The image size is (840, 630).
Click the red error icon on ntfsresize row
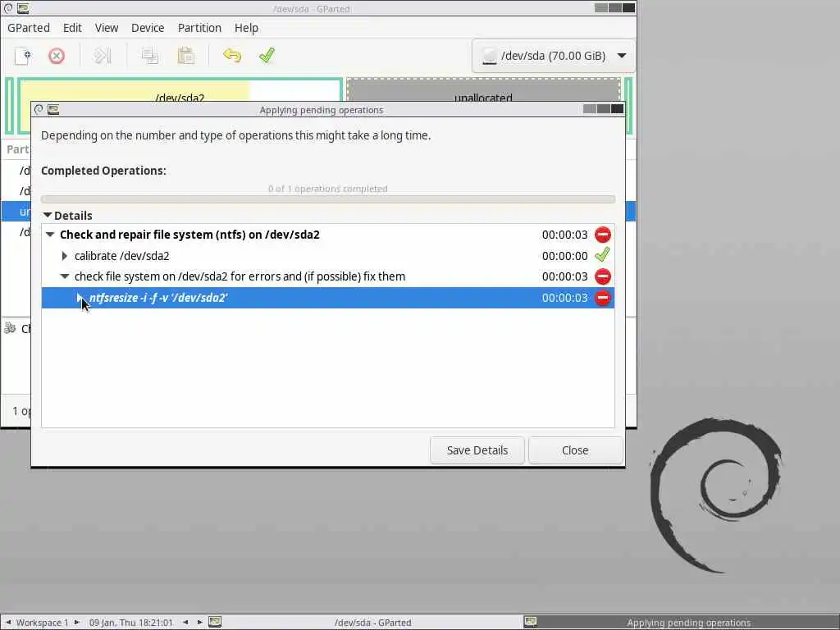(x=603, y=298)
